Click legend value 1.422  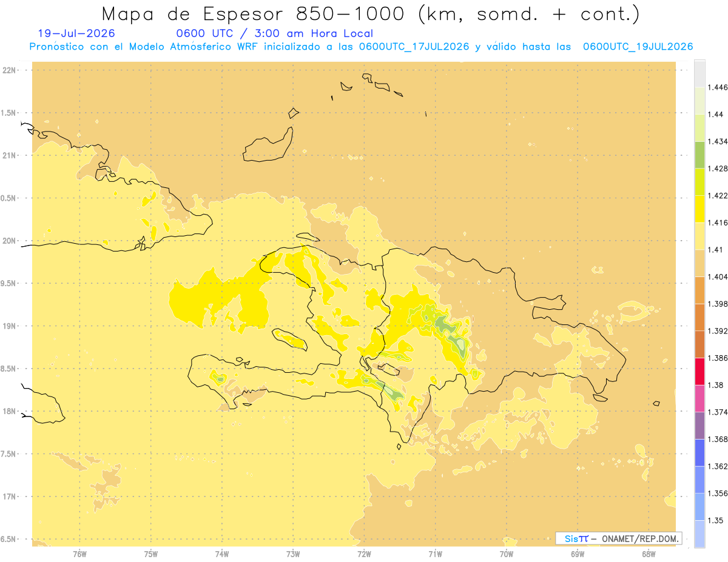point(717,195)
